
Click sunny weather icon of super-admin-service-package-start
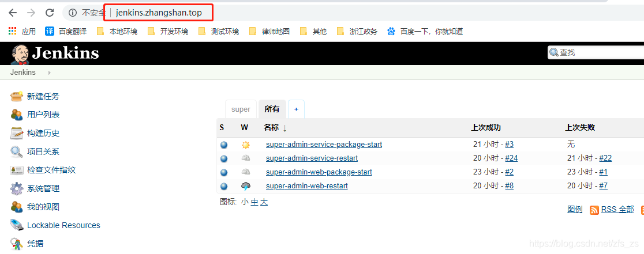(246, 145)
